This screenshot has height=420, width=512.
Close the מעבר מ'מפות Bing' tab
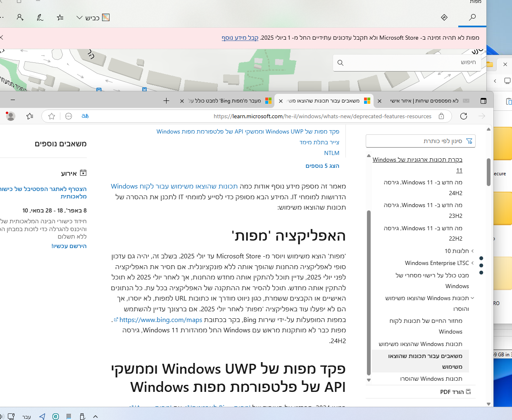(x=182, y=101)
